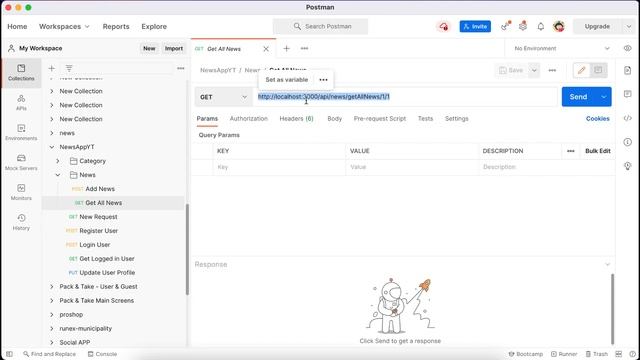Open the GET method dropdown
The height and width of the screenshot is (360, 640).
223,97
